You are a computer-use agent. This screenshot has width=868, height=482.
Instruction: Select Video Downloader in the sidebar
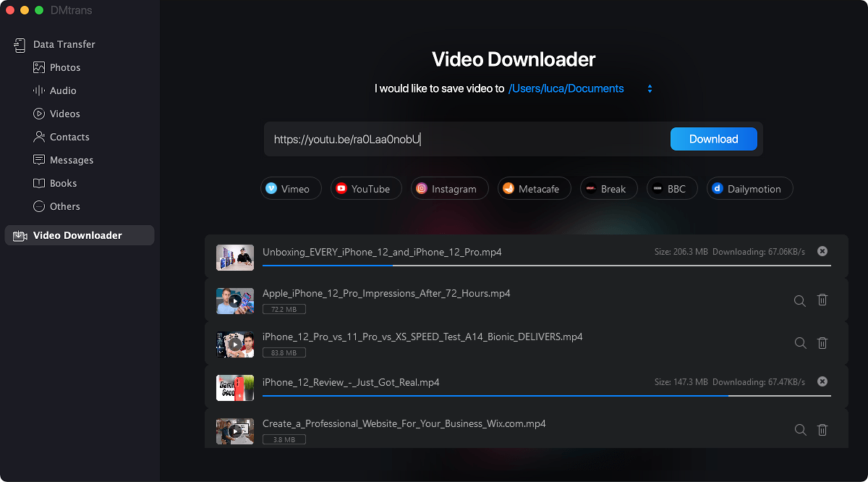[80, 235]
